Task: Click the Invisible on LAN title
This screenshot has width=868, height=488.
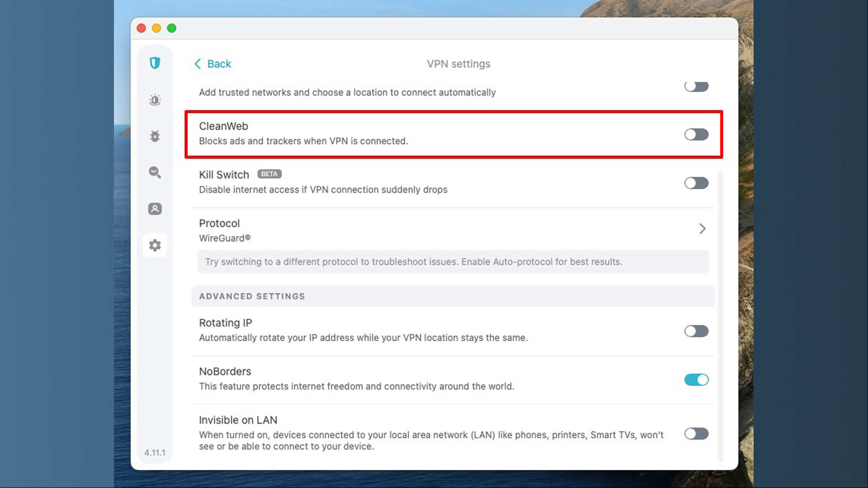Action: pyautogui.click(x=238, y=420)
